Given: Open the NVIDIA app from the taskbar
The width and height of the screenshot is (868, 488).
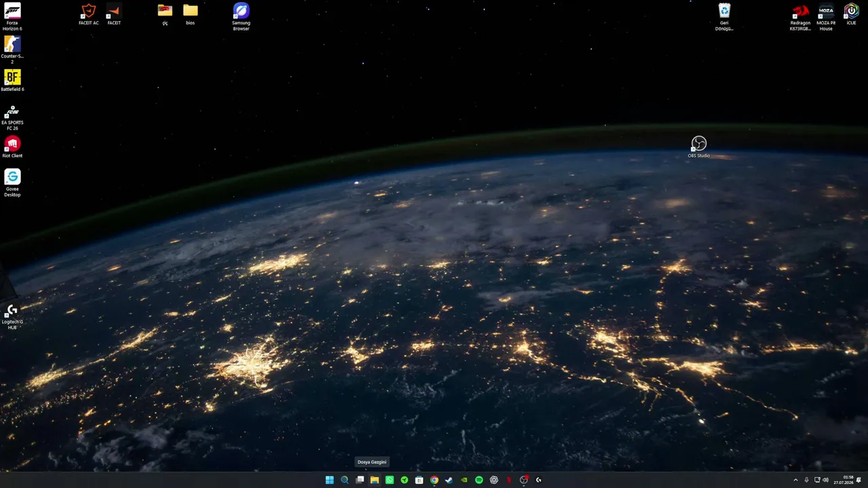Looking at the screenshot, I should (x=464, y=480).
